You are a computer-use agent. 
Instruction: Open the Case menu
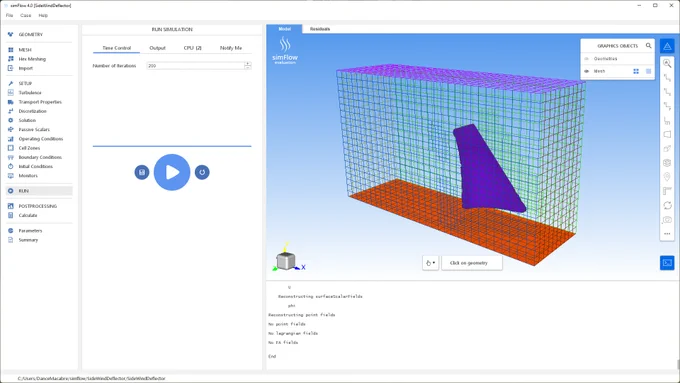click(x=26, y=15)
